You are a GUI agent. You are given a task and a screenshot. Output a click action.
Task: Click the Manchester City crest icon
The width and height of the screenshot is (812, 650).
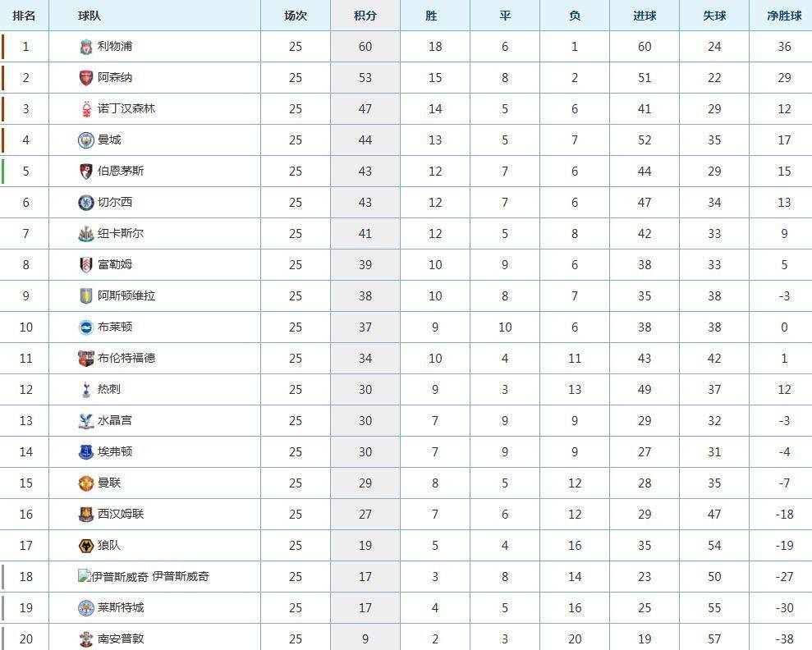(86, 140)
